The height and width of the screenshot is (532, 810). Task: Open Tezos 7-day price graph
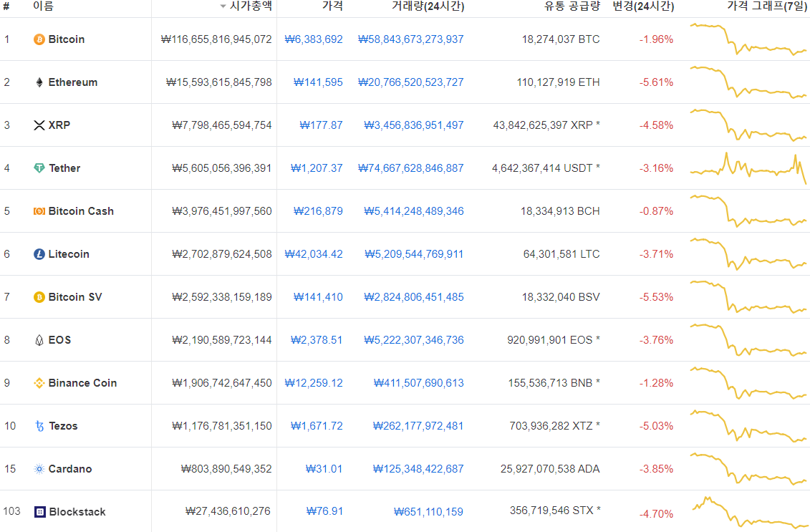pyautogui.click(x=748, y=426)
